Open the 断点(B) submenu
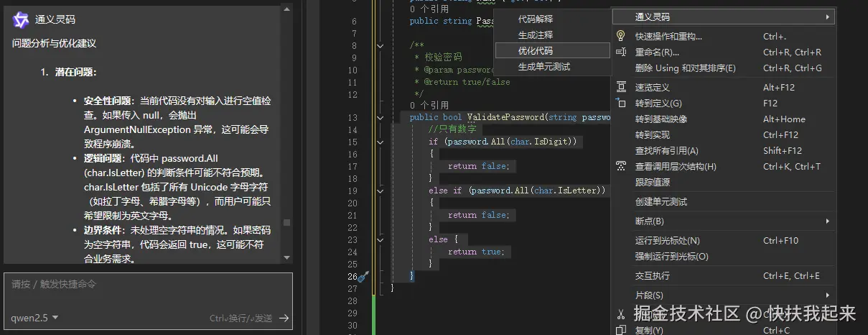868x335 pixels. click(724, 221)
